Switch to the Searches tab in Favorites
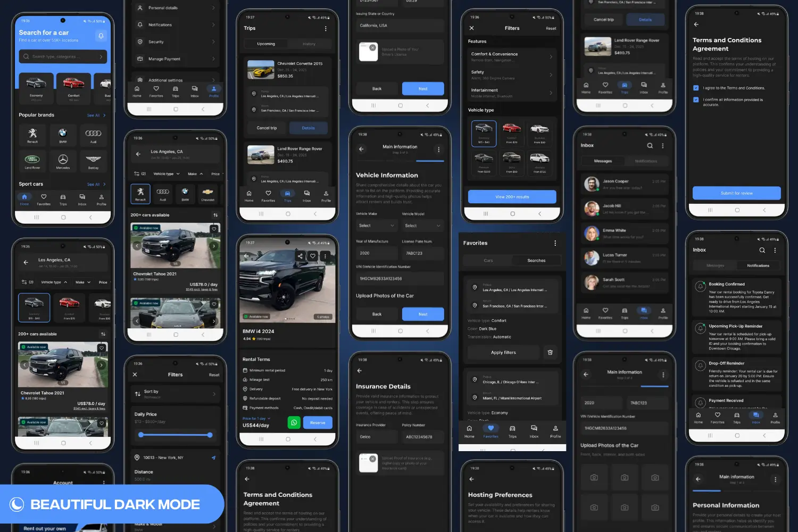The width and height of the screenshot is (798, 532). point(536,261)
